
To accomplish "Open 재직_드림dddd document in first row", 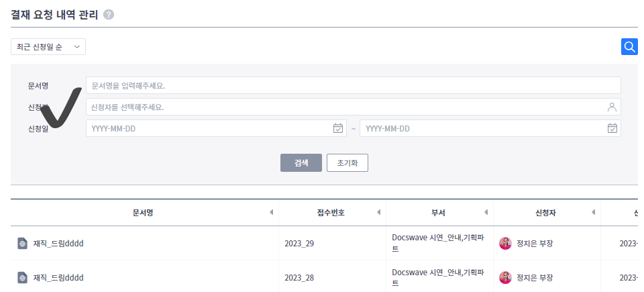I will coord(58,244).
